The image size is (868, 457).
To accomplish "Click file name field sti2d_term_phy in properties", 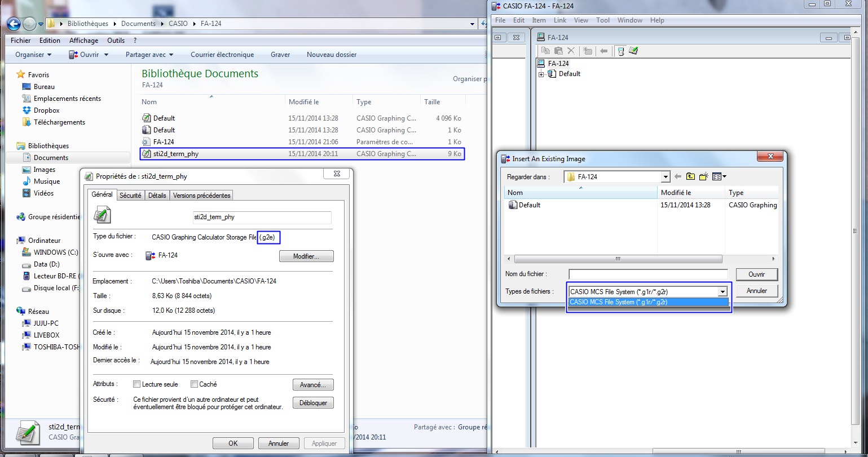I will [262, 217].
